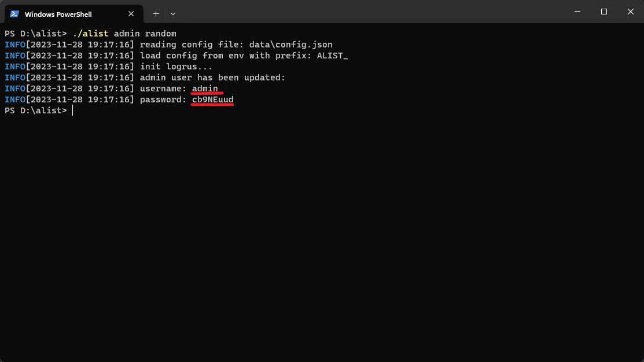644x362 pixels.
Task: Click the ALIST_ prefix text
Action: pos(332,56)
